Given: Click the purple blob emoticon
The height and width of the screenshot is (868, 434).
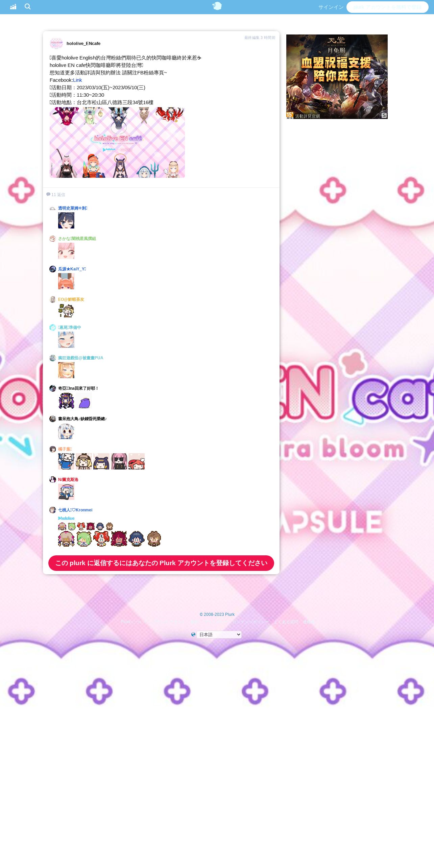Looking at the screenshot, I should coord(84,401).
